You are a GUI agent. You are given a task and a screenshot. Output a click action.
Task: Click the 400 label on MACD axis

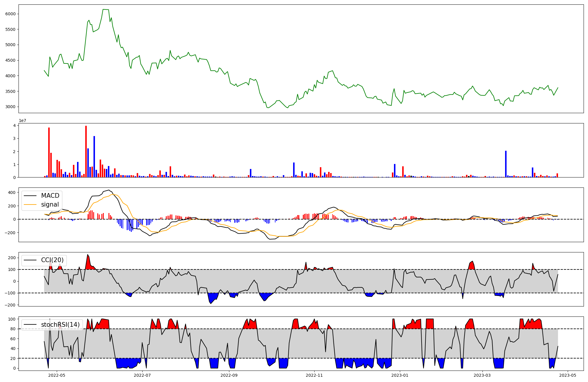(12, 192)
